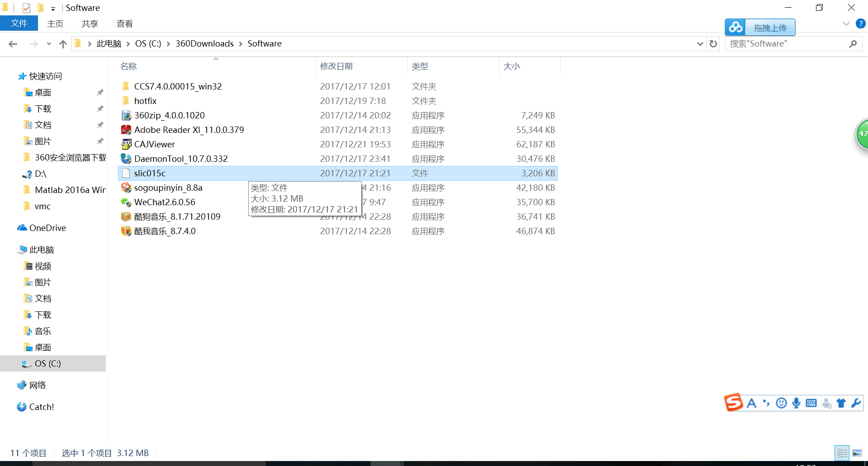The height and width of the screenshot is (466, 868).
Task: Open 网络 in the navigation pane
Action: (x=38, y=386)
